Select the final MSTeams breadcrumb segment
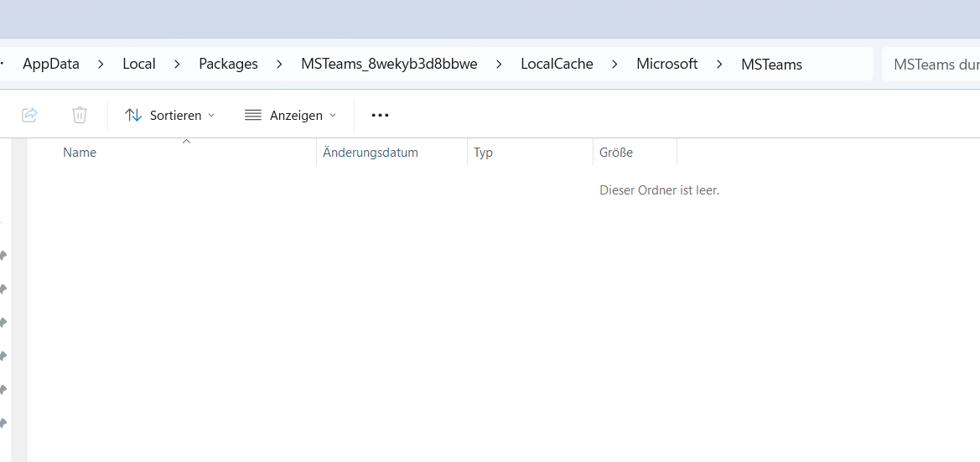 (x=771, y=64)
